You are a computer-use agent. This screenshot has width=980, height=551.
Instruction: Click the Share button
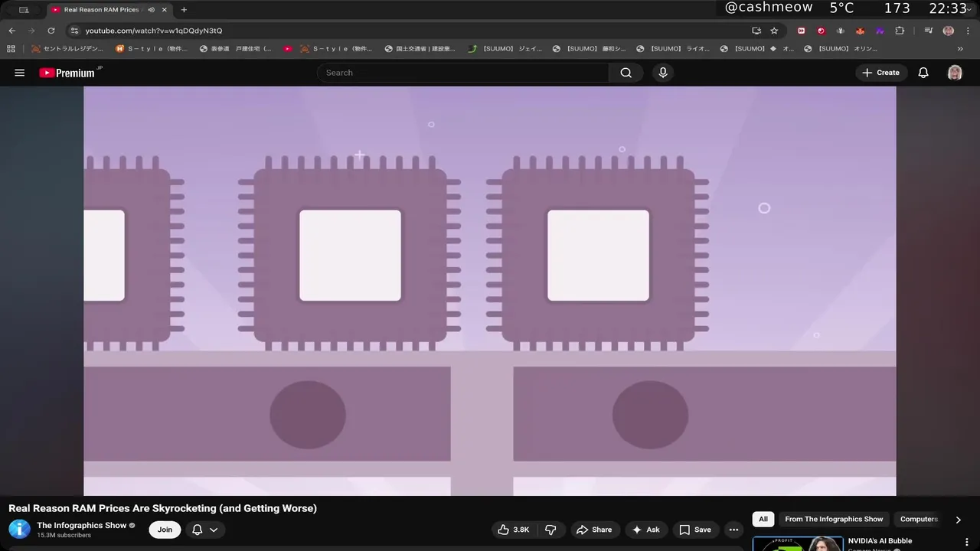tap(594, 530)
